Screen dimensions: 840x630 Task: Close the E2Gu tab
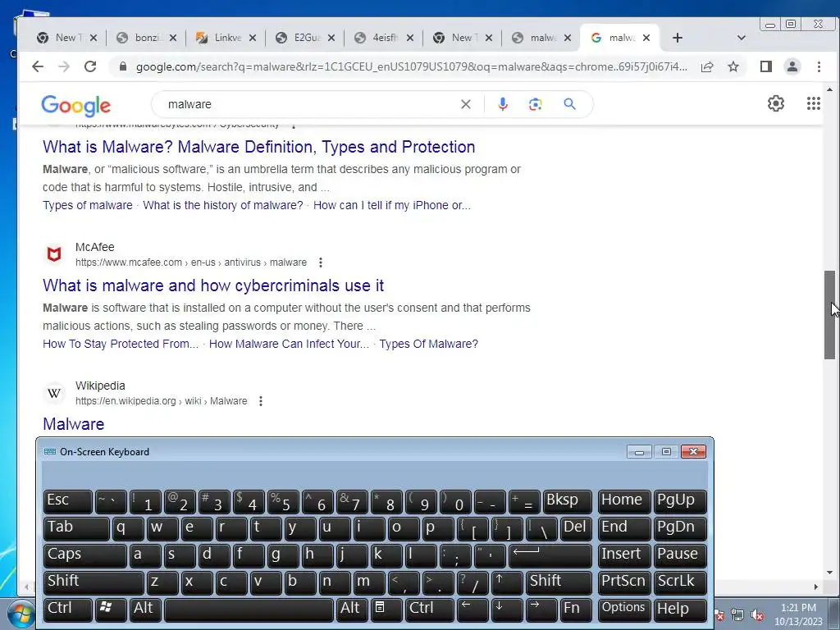[x=331, y=38]
